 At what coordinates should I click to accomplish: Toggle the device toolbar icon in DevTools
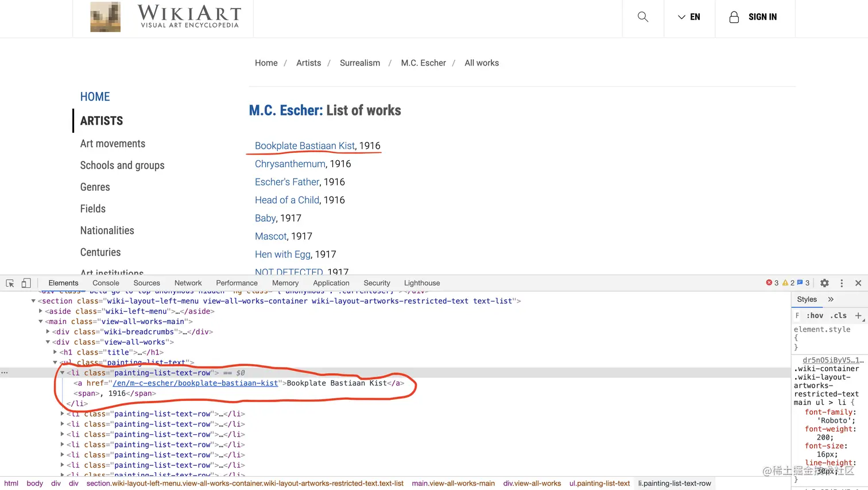click(26, 283)
